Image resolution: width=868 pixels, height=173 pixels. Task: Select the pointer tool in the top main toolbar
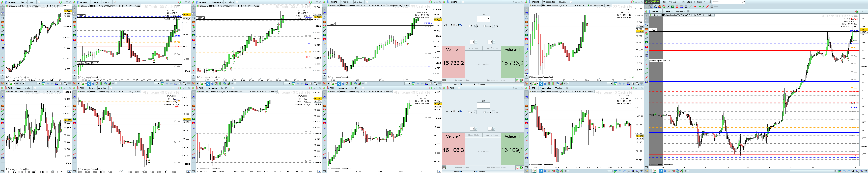647,6
